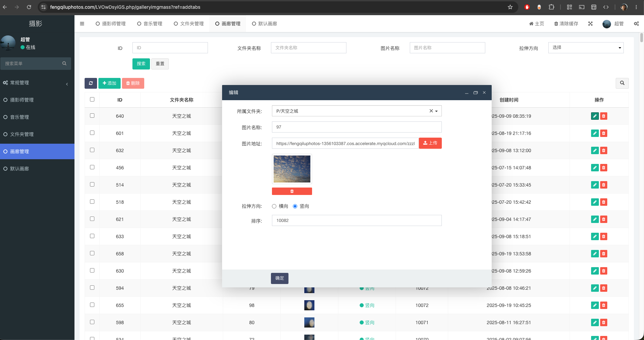Click the green 添加 button
Viewport: 644px width, 340px height.
point(110,83)
